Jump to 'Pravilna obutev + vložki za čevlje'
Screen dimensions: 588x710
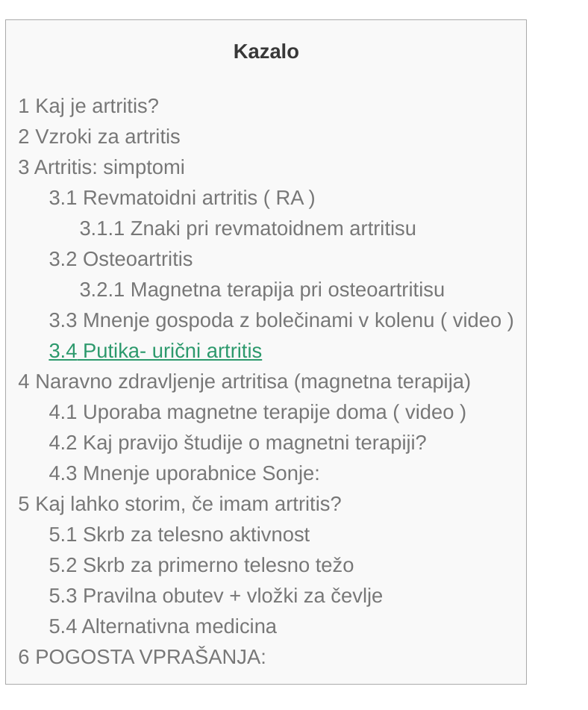click(x=216, y=596)
